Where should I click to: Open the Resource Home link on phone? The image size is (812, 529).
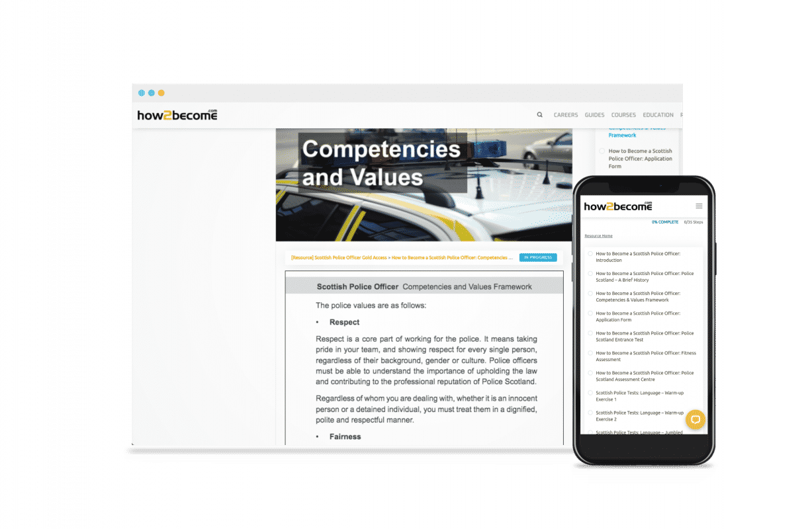598,236
